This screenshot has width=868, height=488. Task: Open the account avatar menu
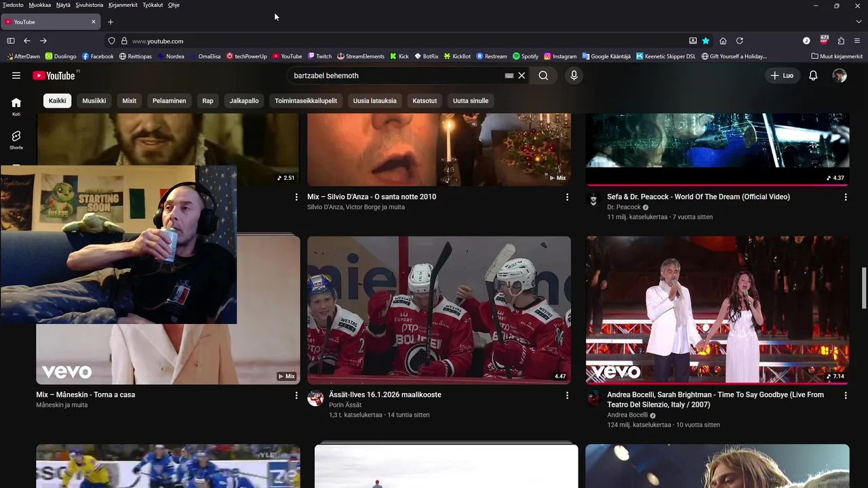[840, 75]
